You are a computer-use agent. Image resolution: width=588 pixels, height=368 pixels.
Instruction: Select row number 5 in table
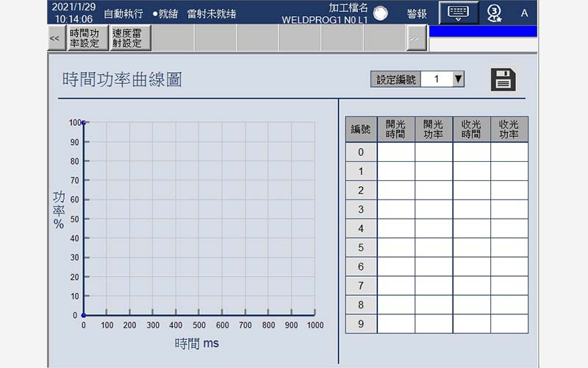pos(361,248)
